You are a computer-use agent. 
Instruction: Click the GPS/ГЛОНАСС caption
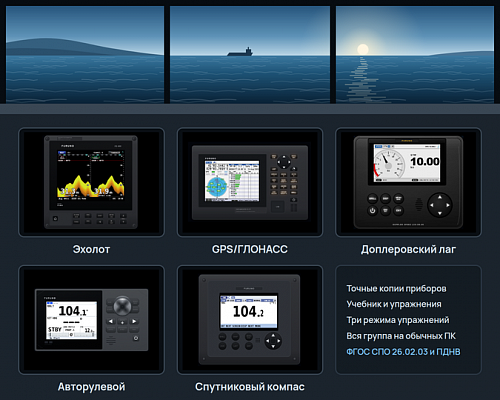click(250, 249)
